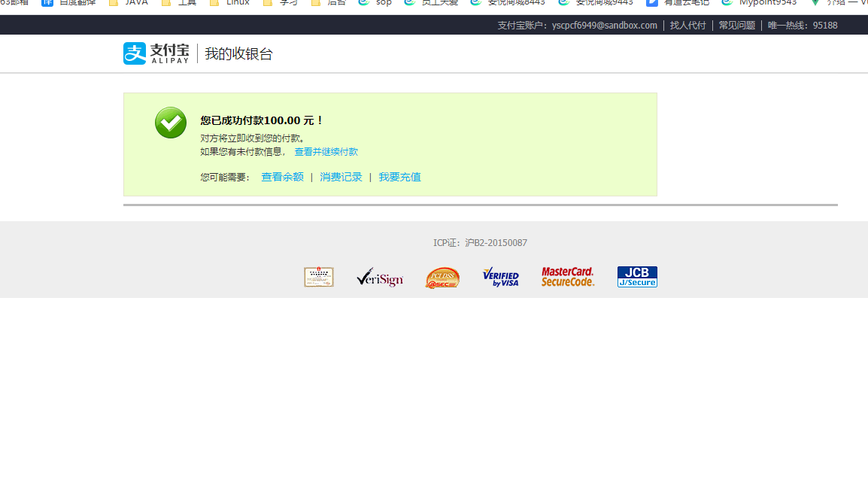Click the business license certificate icon
The image size is (868, 483).
click(319, 276)
